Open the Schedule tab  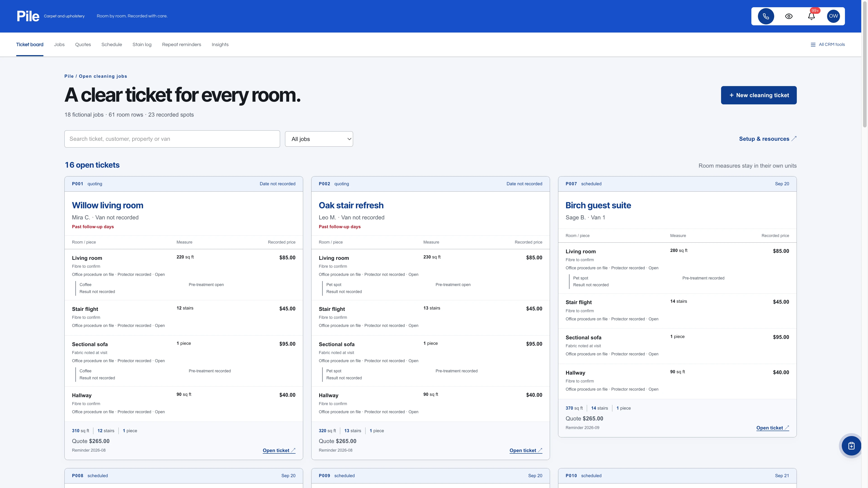[111, 45]
